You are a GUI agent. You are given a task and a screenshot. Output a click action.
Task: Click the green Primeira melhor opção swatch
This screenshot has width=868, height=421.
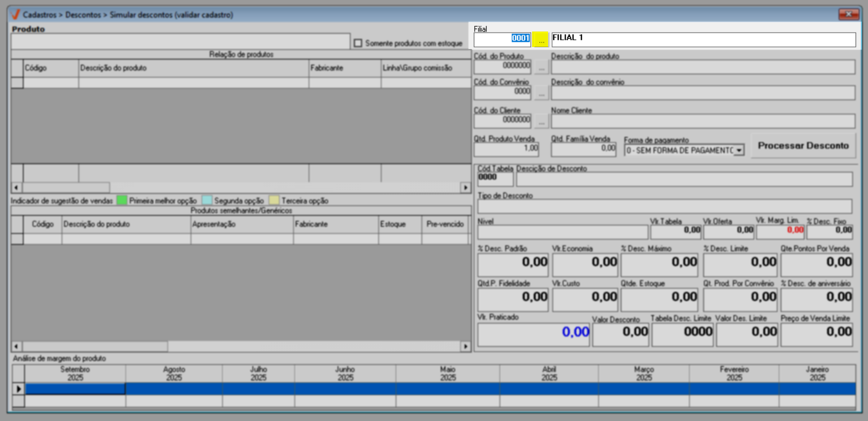[122, 200]
